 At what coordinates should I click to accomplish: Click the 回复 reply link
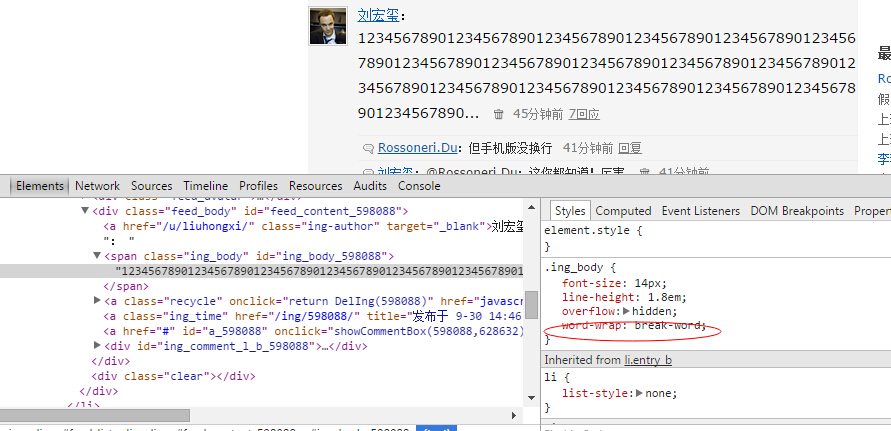pos(630,148)
